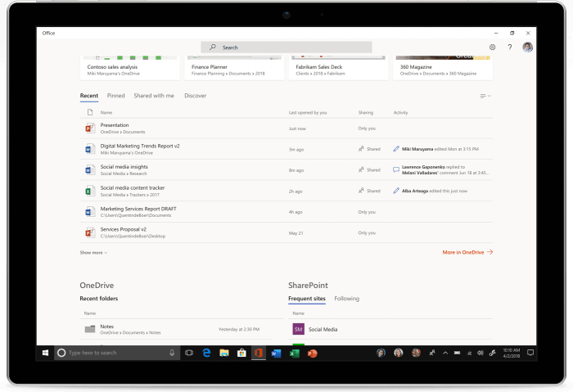The height and width of the screenshot is (392, 573).
Task: Open the settings gear icon
Action: point(492,47)
